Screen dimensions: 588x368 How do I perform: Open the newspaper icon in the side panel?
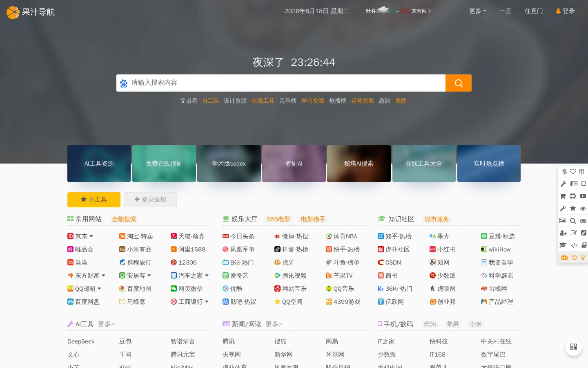click(574, 184)
